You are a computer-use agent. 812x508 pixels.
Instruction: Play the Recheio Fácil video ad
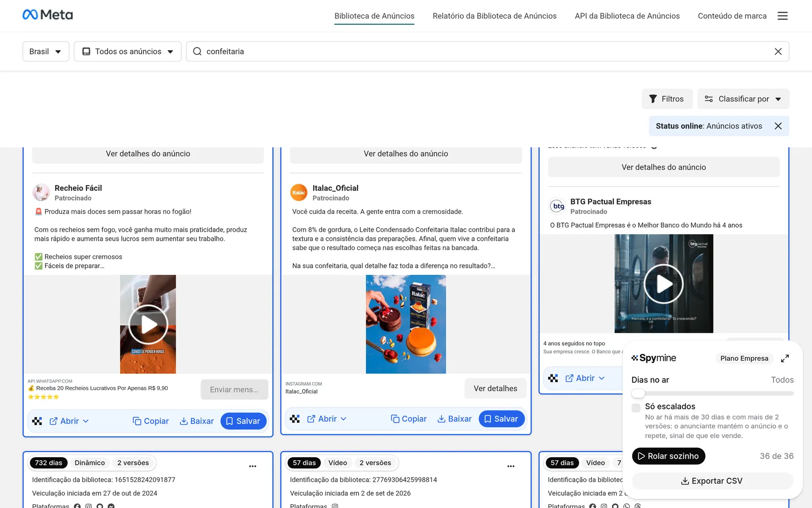148,325
